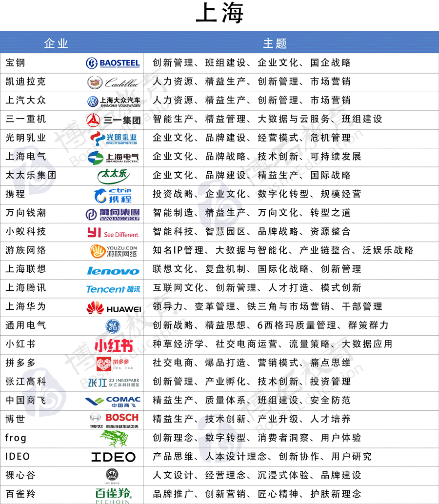Select the 百雀羚 PECHOIN logo

[113, 494]
